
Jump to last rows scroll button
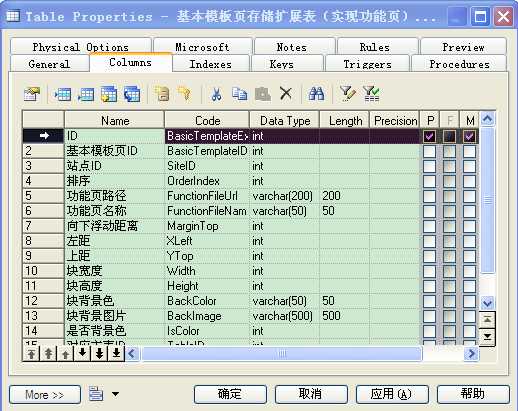[x=487, y=337]
